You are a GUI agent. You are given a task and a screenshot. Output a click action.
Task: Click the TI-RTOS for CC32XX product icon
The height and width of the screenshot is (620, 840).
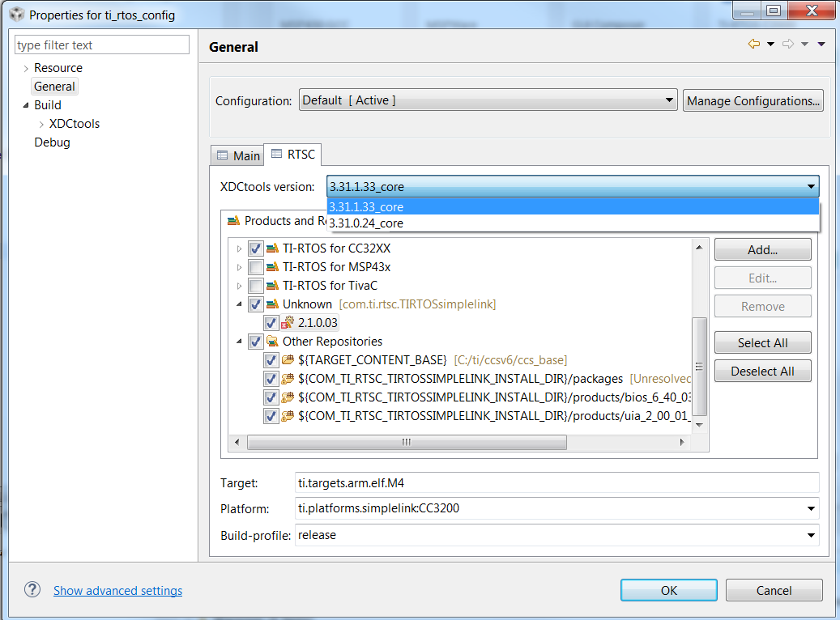tap(273, 248)
